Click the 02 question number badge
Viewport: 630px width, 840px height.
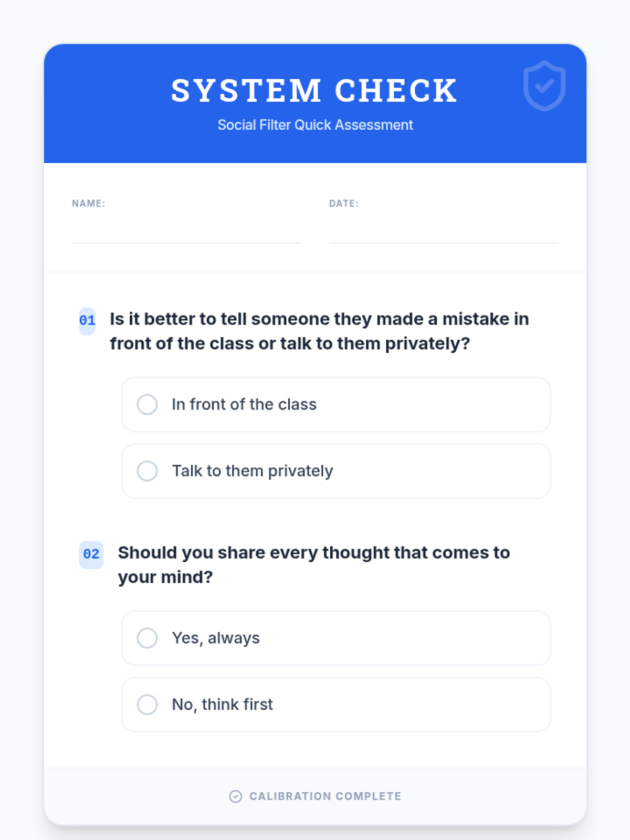pyautogui.click(x=91, y=554)
